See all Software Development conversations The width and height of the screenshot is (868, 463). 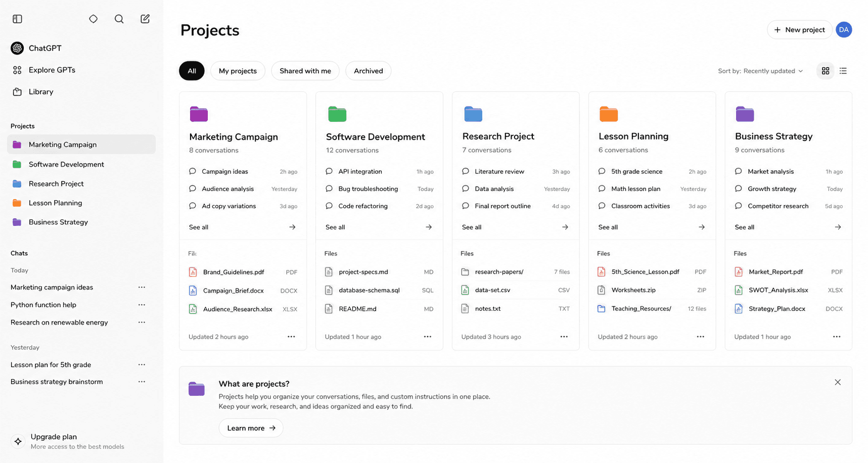click(x=379, y=227)
